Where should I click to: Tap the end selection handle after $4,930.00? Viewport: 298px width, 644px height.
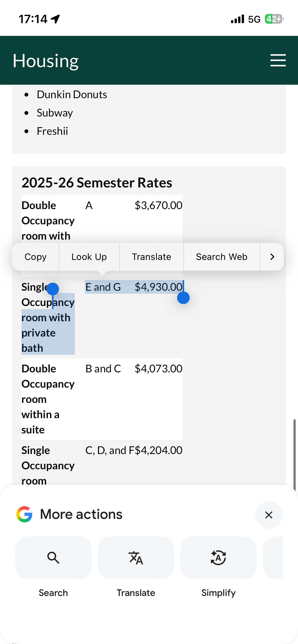[183, 298]
